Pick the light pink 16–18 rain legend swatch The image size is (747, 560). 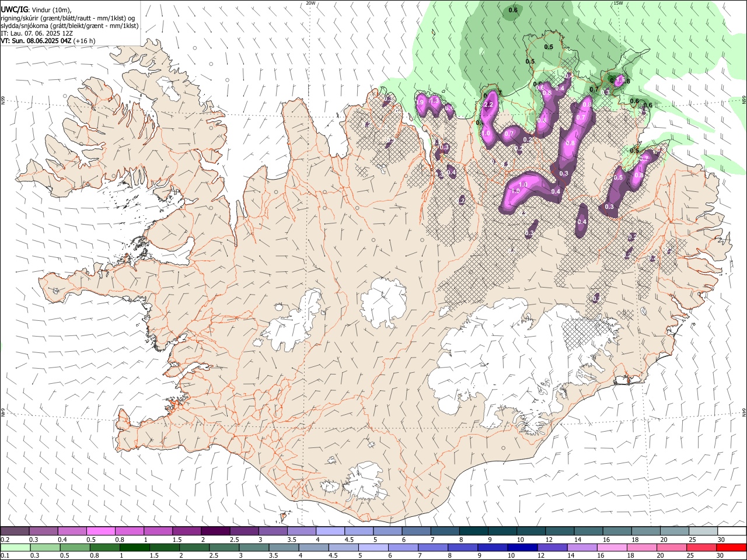612,547
